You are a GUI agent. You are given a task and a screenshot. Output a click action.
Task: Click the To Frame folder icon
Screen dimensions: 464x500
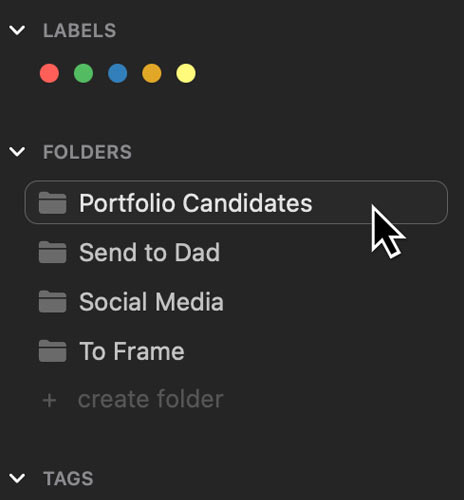[x=52, y=351]
